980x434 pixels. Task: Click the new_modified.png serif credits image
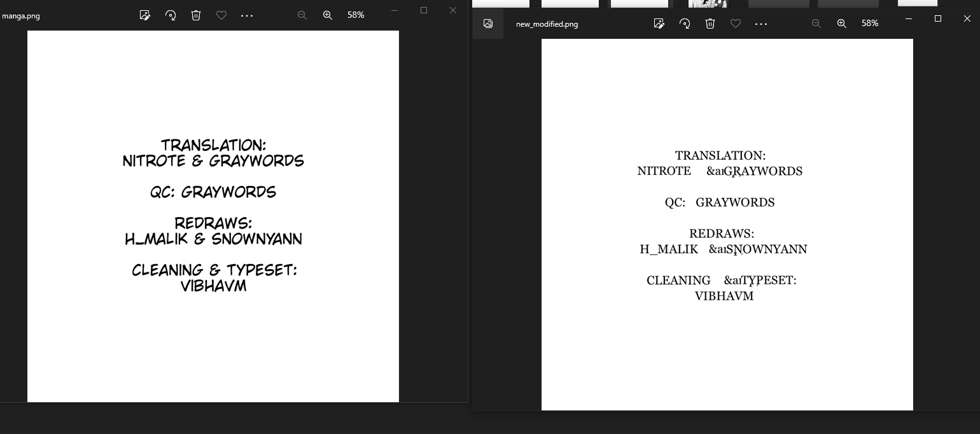pyautogui.click(x=727, y=225)
